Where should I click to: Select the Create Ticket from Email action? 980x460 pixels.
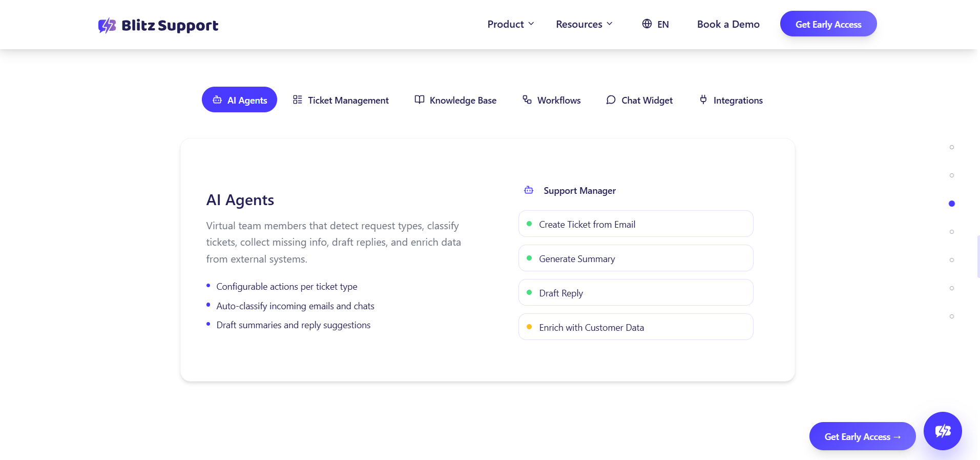click(x=636, y=224)
